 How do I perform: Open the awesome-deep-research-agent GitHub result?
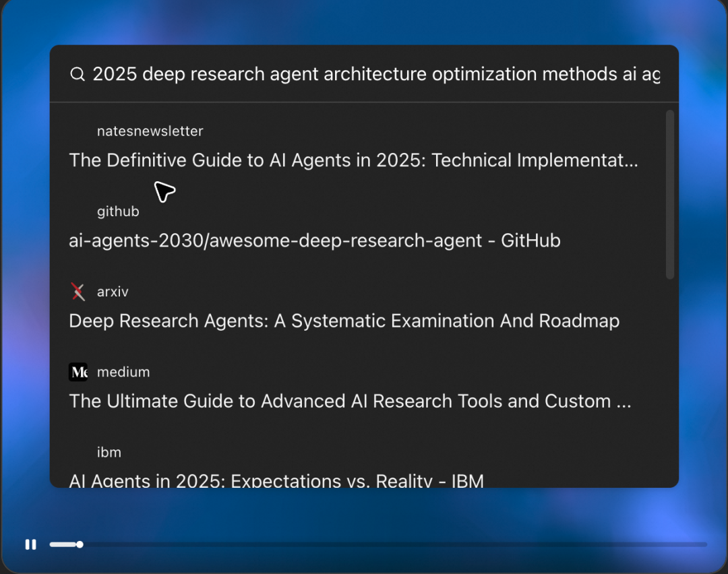click(315, 241)
